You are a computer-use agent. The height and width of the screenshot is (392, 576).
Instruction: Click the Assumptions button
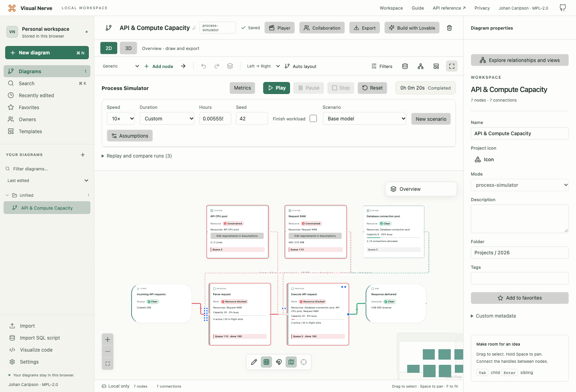coord(130,136)
